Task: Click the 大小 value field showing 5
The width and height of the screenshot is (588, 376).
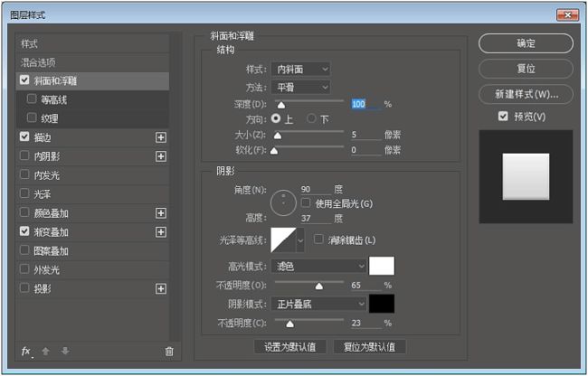Action: pos(366,135)
